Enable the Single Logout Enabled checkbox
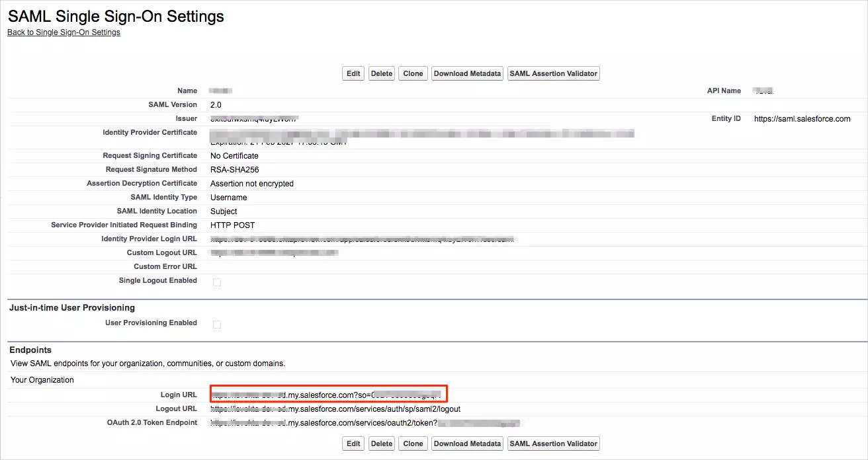The width and height of the screenshot is (868, 460). tap(216, 281)
